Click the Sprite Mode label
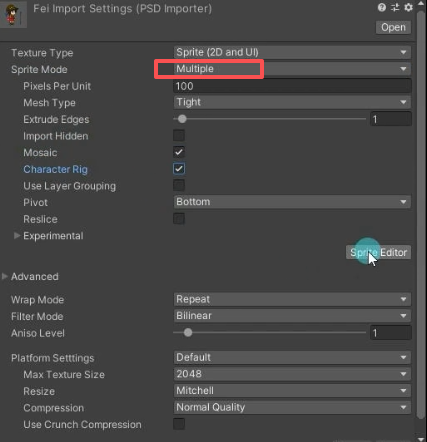Viewport: 427px width, 442px height. pyautogui.click(x=39, y=70)
